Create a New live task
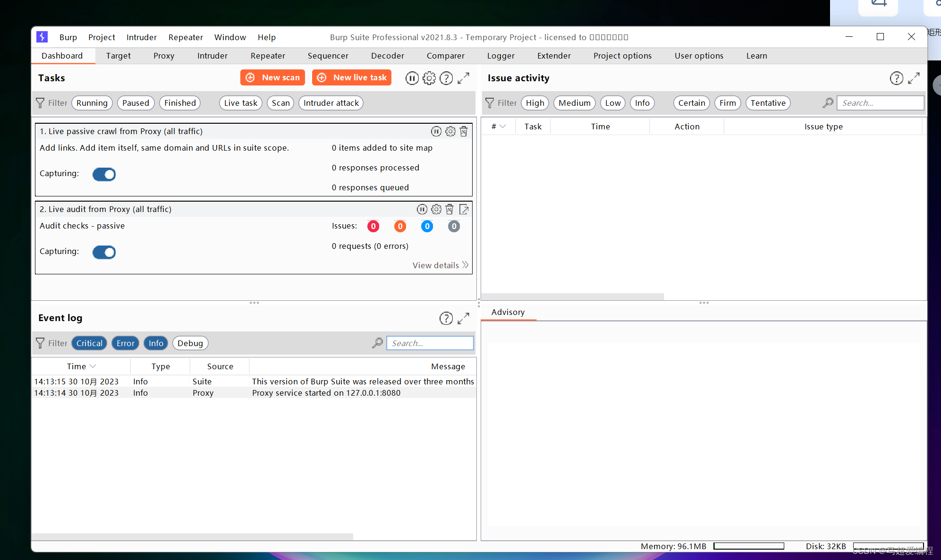 352,77
